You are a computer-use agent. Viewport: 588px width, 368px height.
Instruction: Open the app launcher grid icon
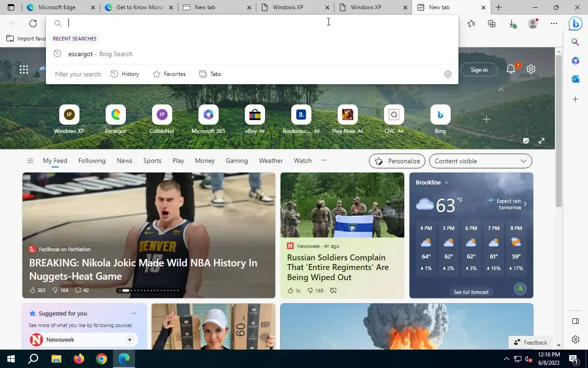24,69
